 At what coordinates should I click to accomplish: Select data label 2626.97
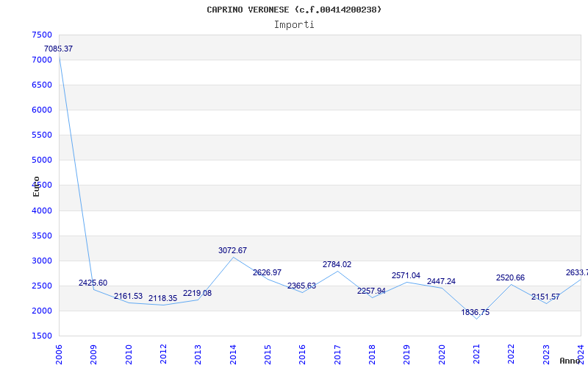click(267, 272)
